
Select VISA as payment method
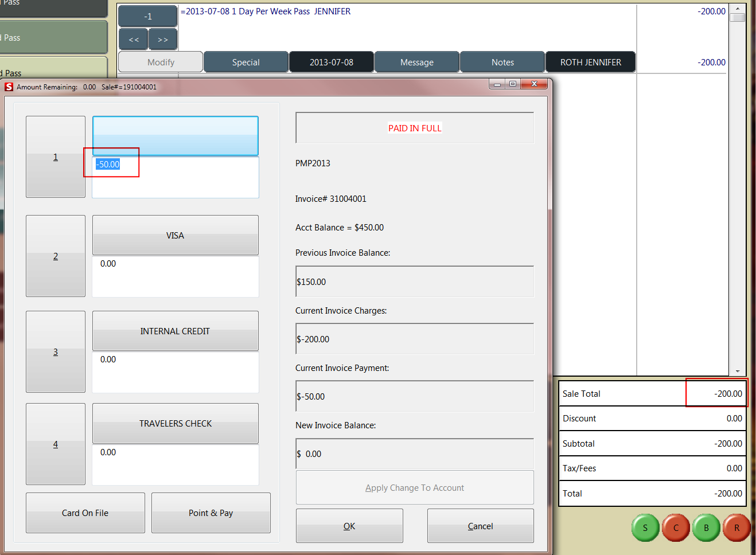175,235
